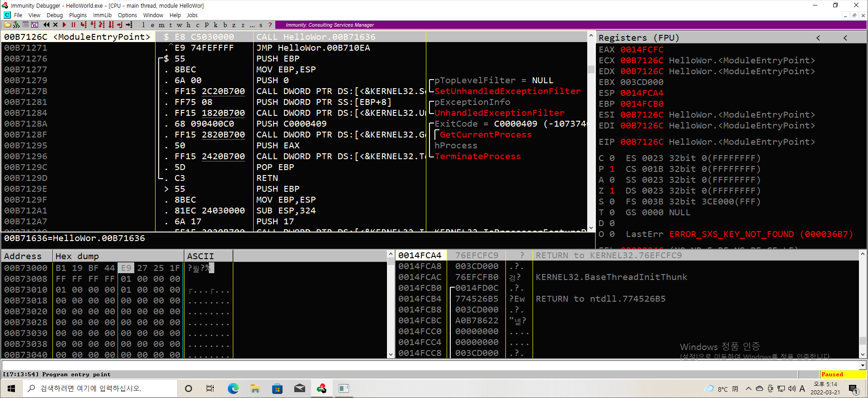Click stack pane scroll-down arrow

click(863, 355)
